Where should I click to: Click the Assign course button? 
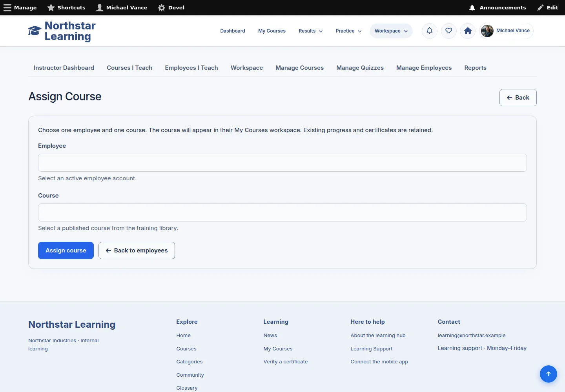(x=66, y=250)
